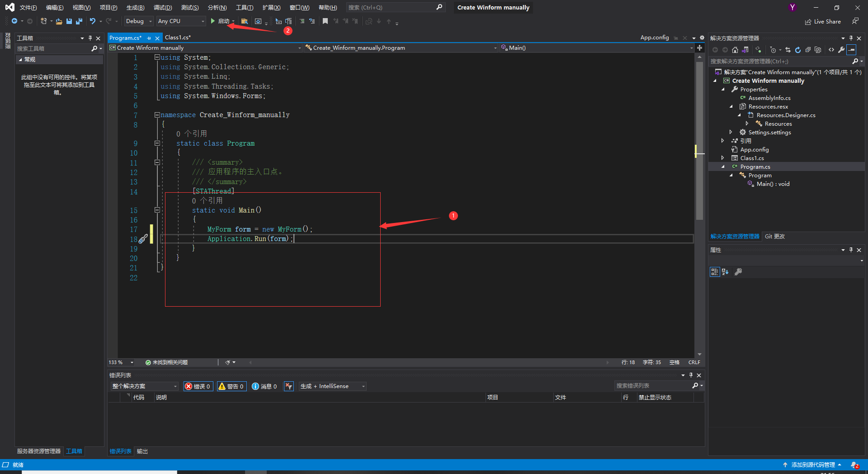
Task: Click the 警告 0 filter button
Action: (231, 386)
